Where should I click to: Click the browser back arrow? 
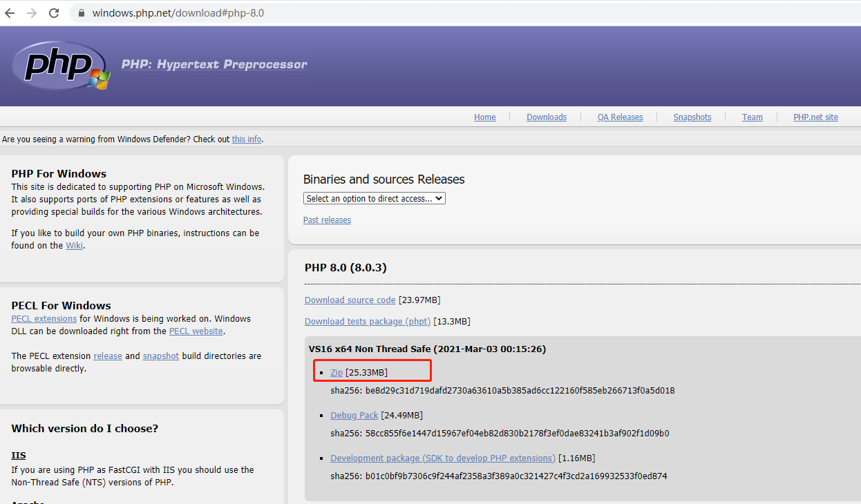tap(10, 13)
